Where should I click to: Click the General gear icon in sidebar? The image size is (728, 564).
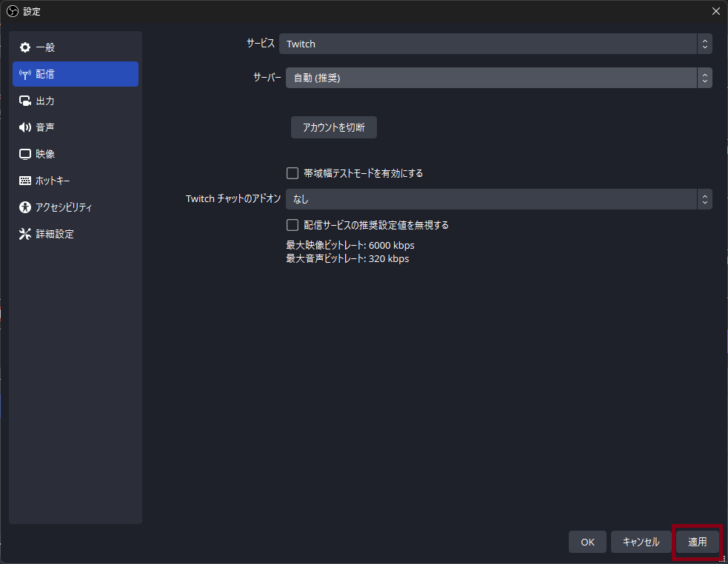pos(25,47)
